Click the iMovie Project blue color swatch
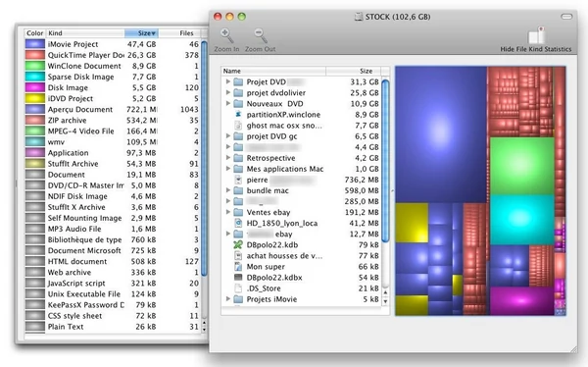The width and height of the screenshot is (588, 367). [x=35, y=44]
